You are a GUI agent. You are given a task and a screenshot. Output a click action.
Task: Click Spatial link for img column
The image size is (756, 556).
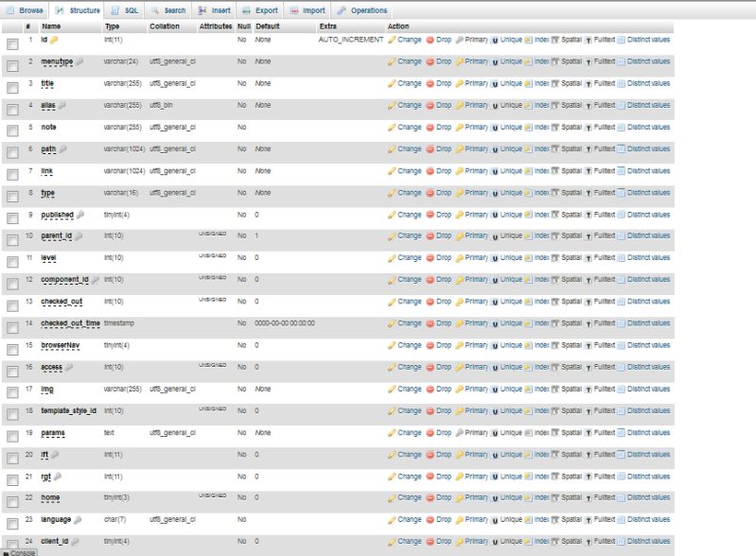coord(571,389)
